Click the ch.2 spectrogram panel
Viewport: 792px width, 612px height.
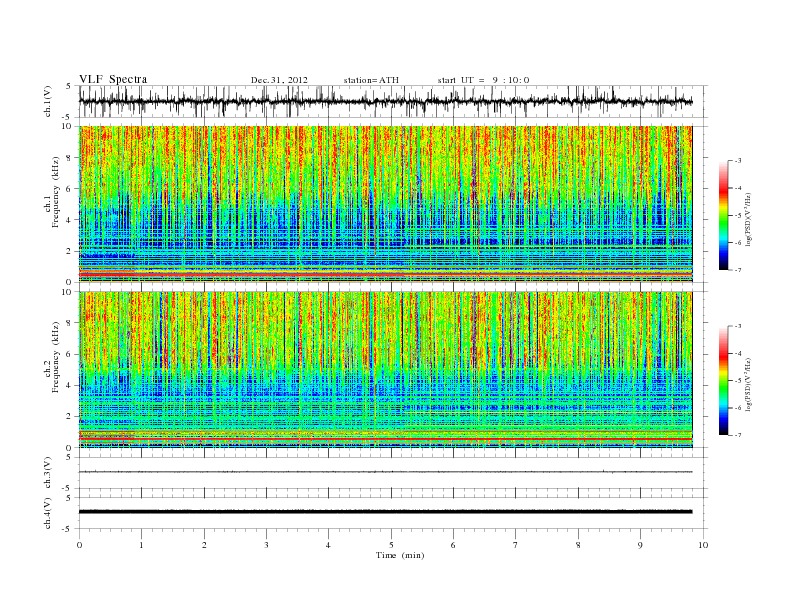pos(385,370)
